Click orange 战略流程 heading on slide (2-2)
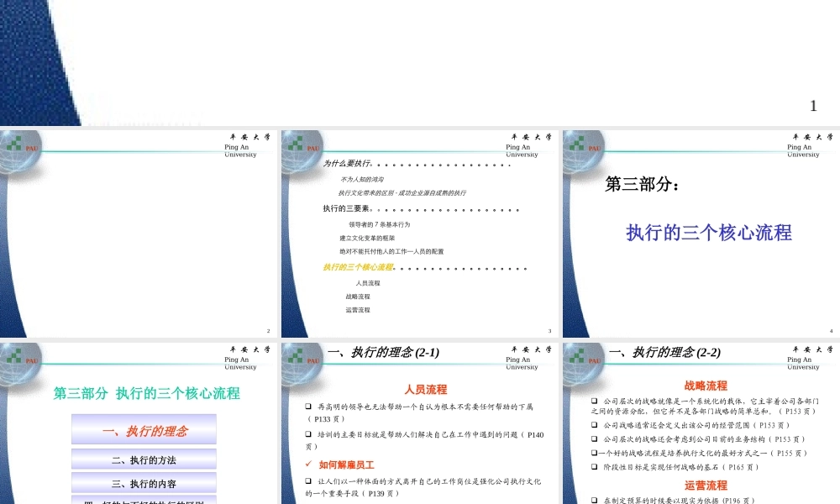Image resolution: width=840 pixels, height=504 pixels. pos(706,386)
